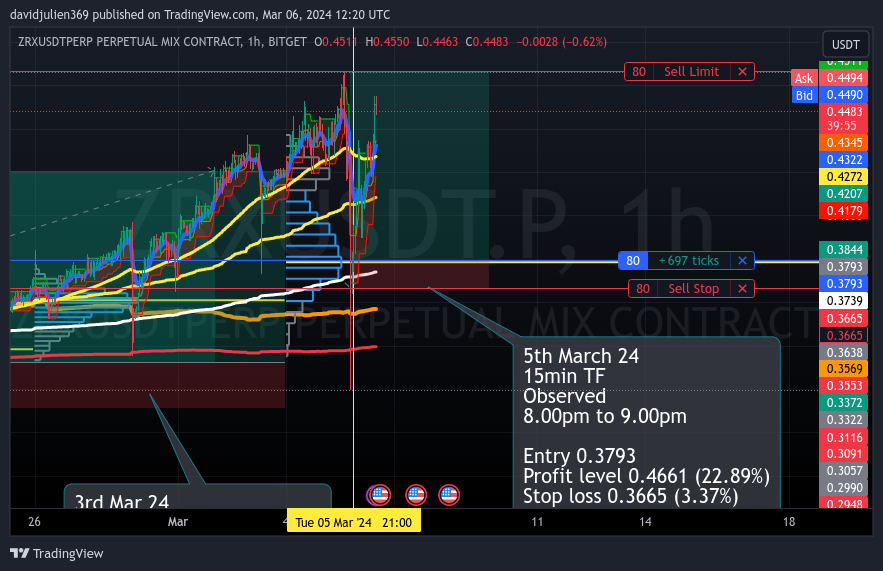Viewport: 883px width, 571px height.
Task: Open the middle US flag economic event icon
Action: coord(416,495)
